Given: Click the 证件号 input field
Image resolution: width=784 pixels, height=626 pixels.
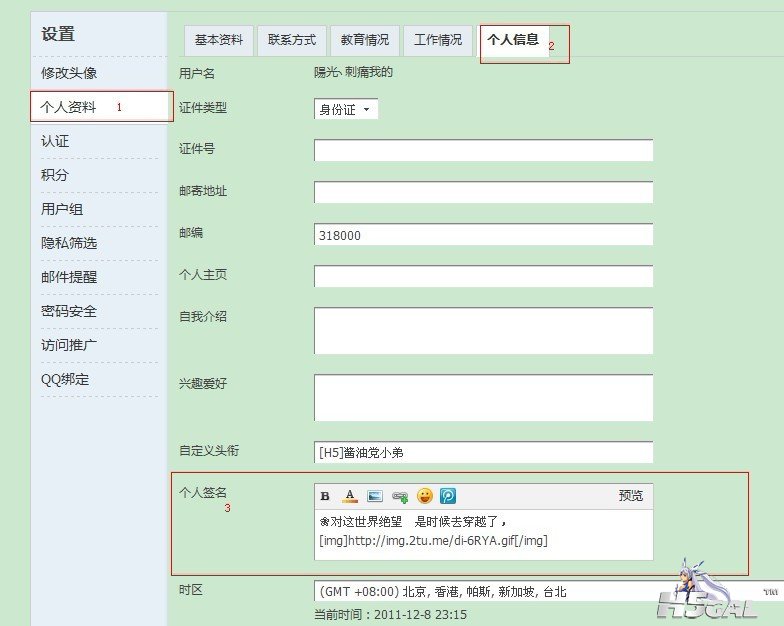Looking at the screenshot, I should click(x=483, y=150).
